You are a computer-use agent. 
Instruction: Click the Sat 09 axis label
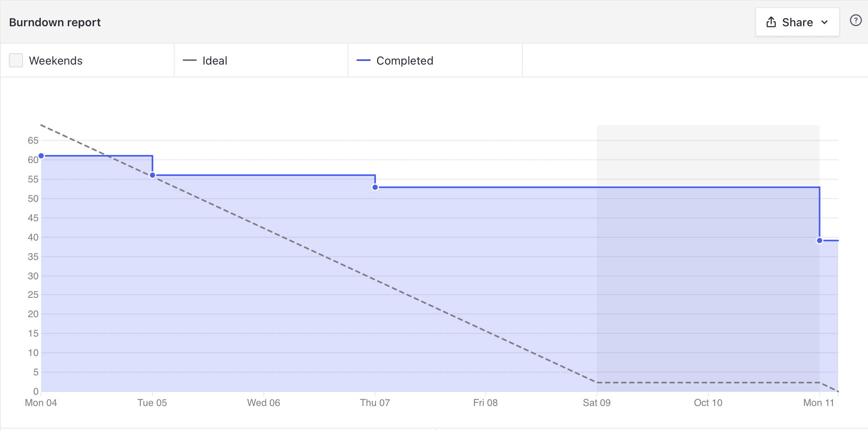597,403
